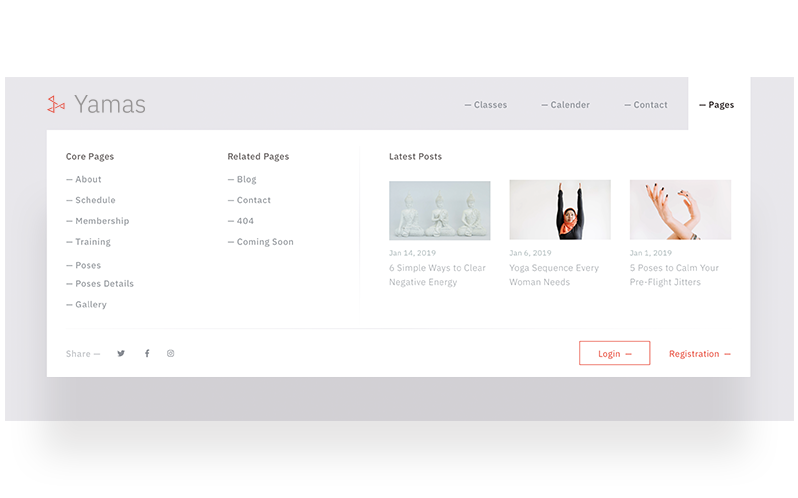
Task: Click the Yamas logo icon
Action: point(56,104)
